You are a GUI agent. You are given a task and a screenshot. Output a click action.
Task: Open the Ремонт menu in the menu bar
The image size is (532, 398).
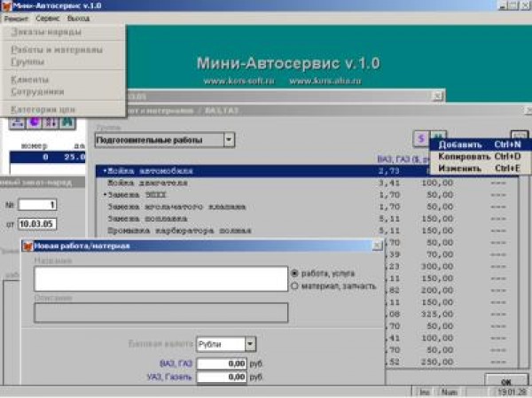pos(16,18)
